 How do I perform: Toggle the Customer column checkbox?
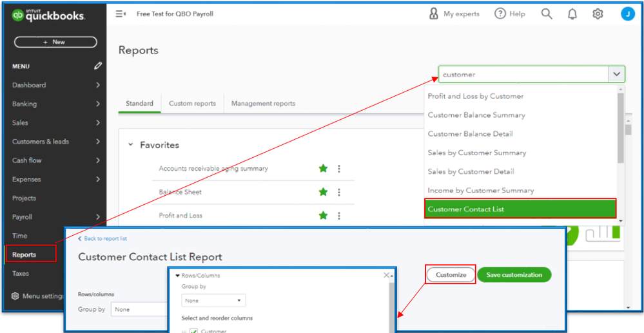[193, 331]
